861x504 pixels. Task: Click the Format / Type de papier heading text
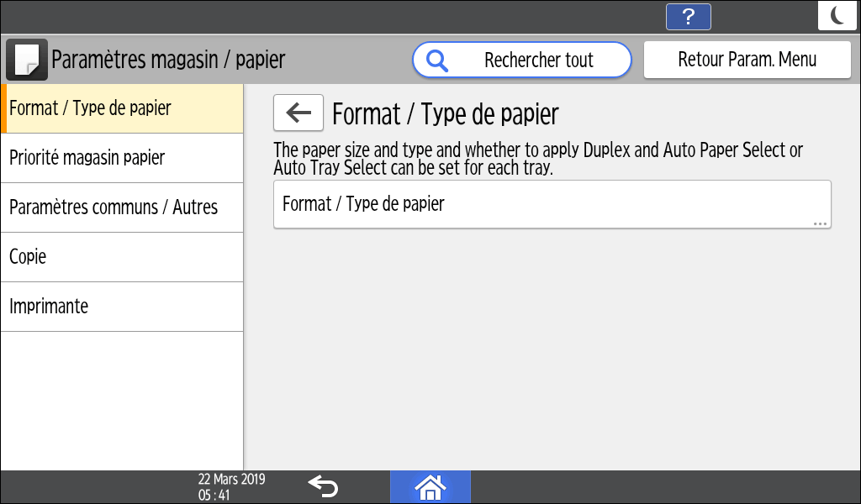[x=446, y=114]
